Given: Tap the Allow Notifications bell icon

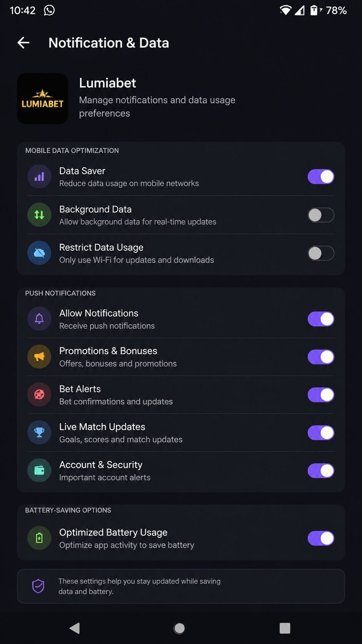Looking at the screenshot, I should [39, 319].
